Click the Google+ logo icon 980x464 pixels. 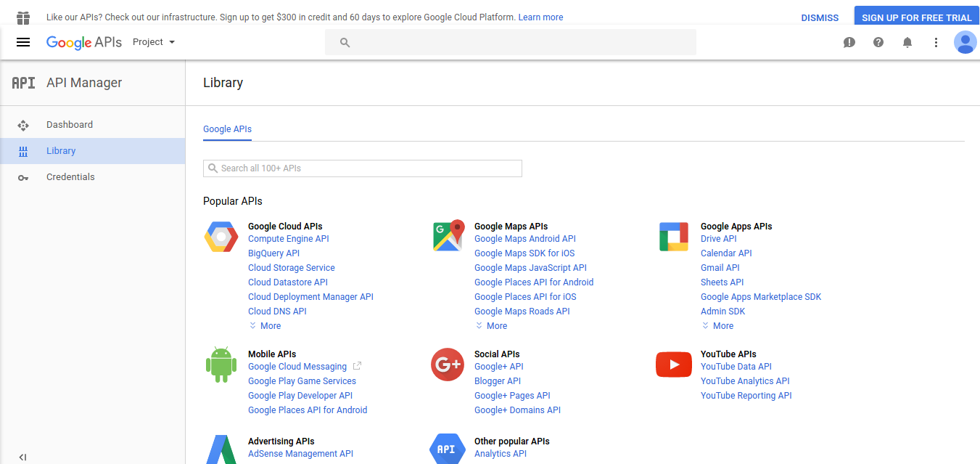(448, 365)
